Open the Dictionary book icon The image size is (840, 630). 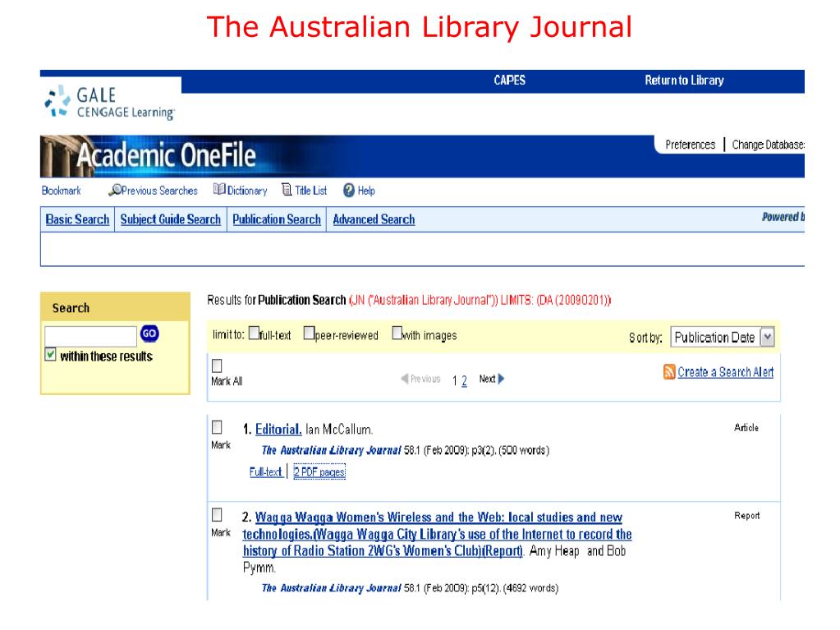click(x=219, y=190)
